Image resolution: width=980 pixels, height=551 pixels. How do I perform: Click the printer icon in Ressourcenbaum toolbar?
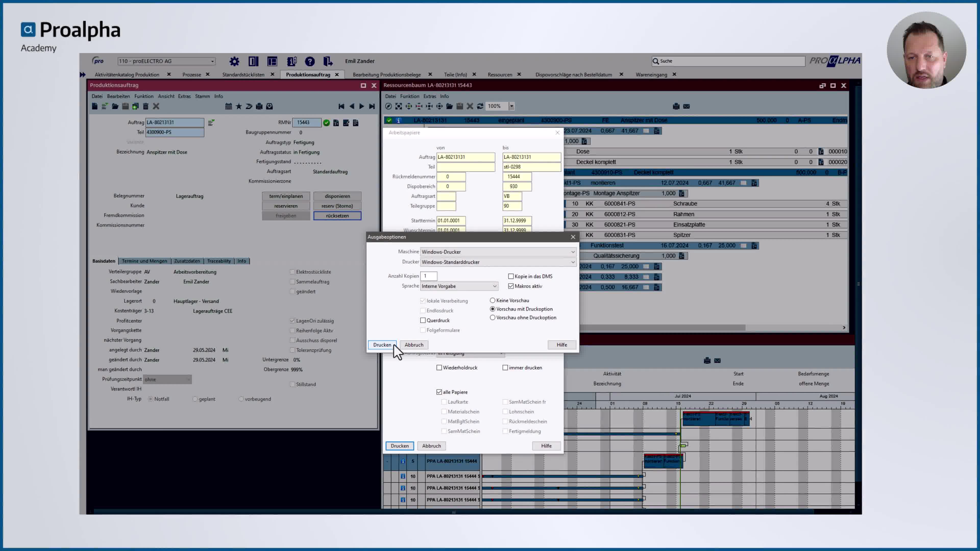(676, 106)
